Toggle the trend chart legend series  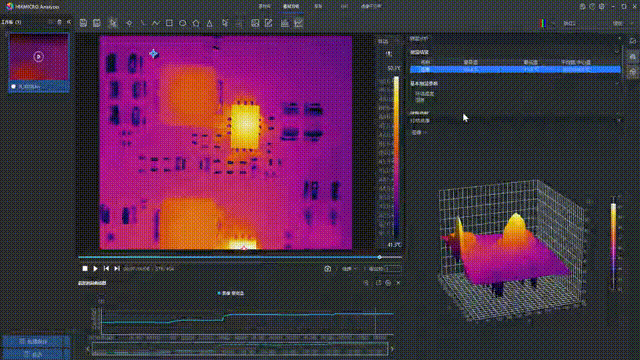[231, 293]
